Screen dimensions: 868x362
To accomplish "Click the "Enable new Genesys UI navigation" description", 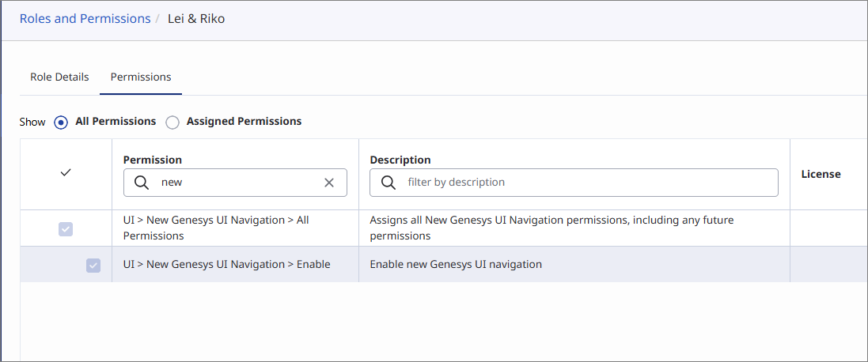I will [456, 265].
